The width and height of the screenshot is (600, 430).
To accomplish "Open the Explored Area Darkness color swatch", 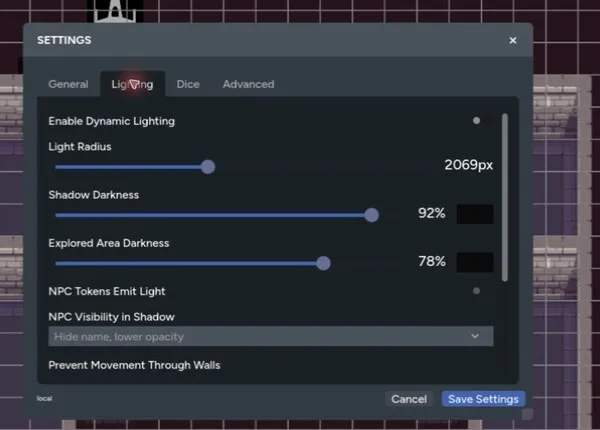I will pos(475,262).
